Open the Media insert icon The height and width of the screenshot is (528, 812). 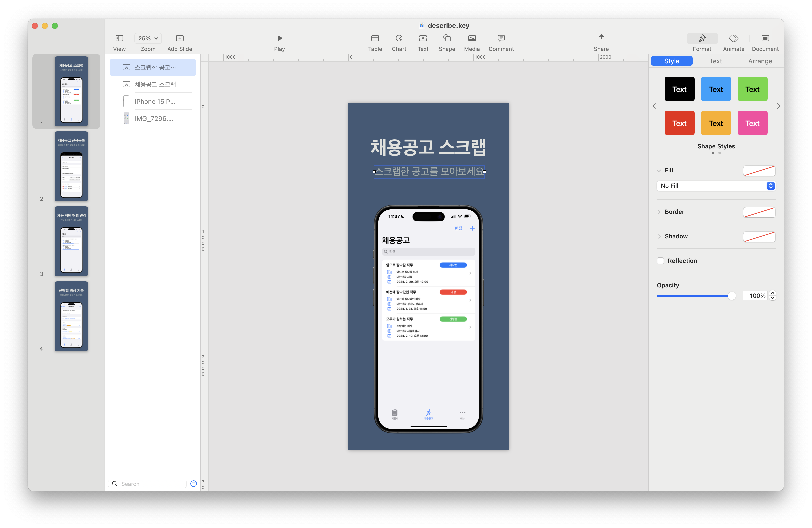[x=472, y=38]
